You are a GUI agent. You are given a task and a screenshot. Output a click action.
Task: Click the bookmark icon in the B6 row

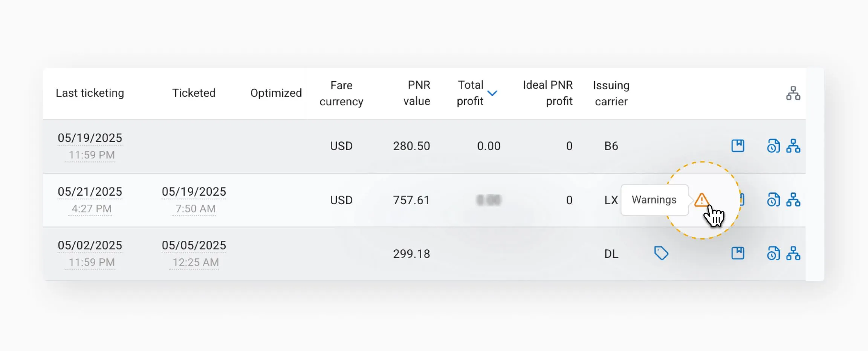[738, 146]
